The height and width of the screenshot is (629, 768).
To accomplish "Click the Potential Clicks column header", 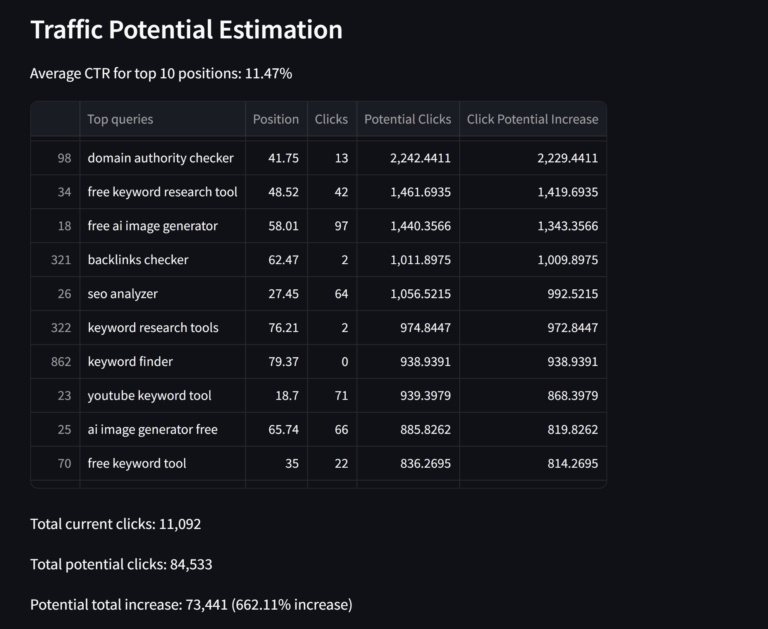I will (407, 119).
